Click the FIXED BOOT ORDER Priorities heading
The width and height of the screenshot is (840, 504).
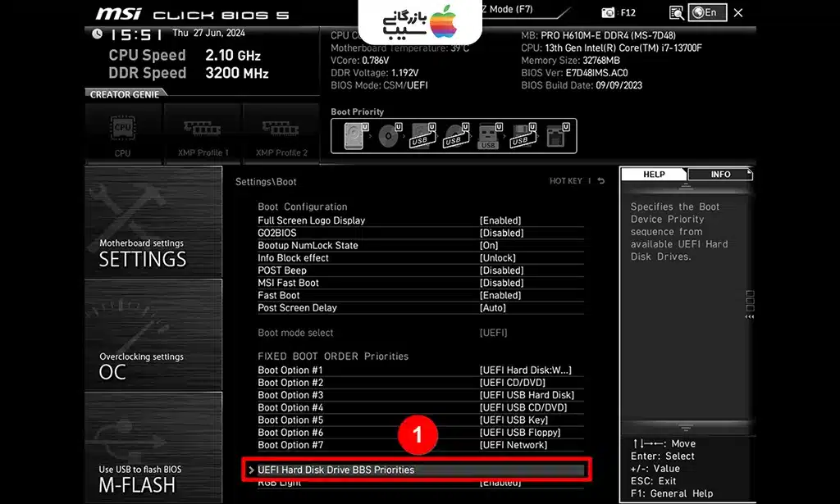point(333,356)
